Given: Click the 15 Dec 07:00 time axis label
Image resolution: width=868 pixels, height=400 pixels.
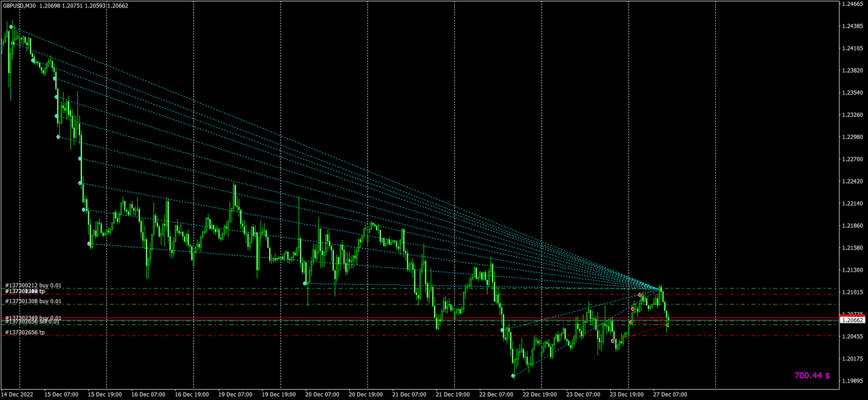Looking at the screenshot, I should tap(61, 395).
